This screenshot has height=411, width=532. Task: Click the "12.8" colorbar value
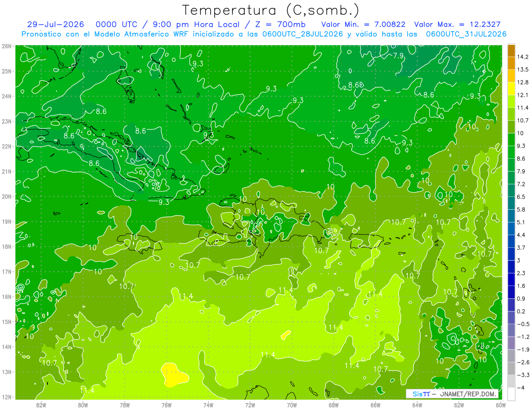[523, 82]
